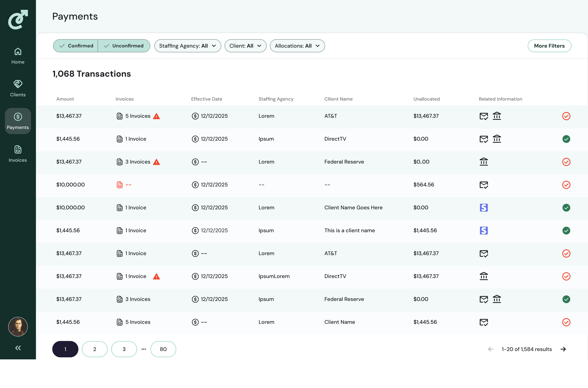Click the Stripe S icon for This is a client name
Viewport: 588px width, 388px height.
point(483,231)
